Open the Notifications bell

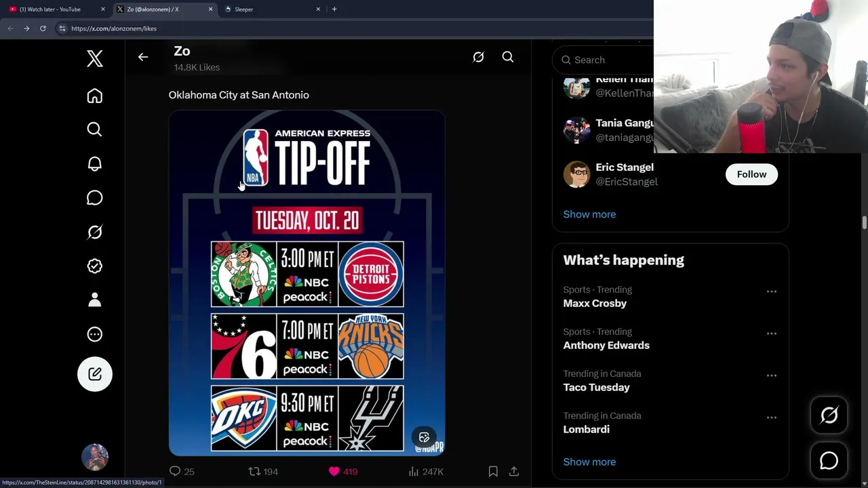click(95, 163)
